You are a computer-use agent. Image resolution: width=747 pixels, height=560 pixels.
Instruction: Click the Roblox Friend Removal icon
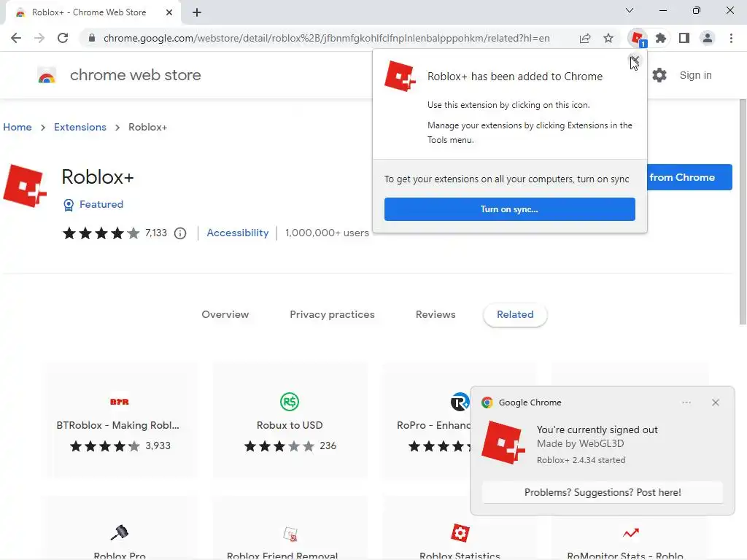[290, 534]
